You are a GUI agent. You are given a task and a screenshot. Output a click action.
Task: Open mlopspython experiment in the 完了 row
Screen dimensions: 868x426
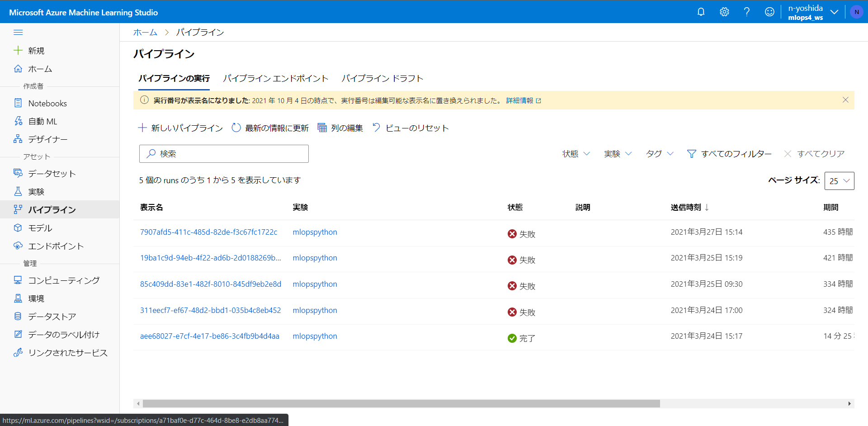pos(315,336)
